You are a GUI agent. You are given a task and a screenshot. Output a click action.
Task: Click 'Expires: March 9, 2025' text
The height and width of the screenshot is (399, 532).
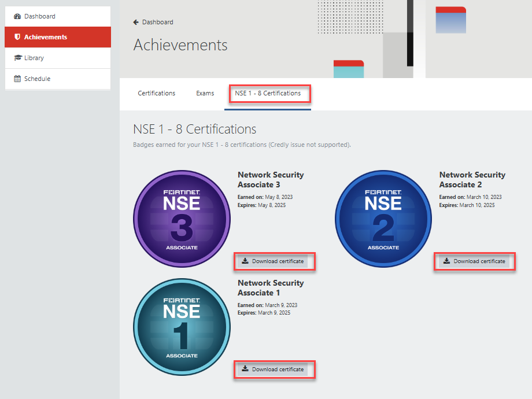tap(264, 313)
